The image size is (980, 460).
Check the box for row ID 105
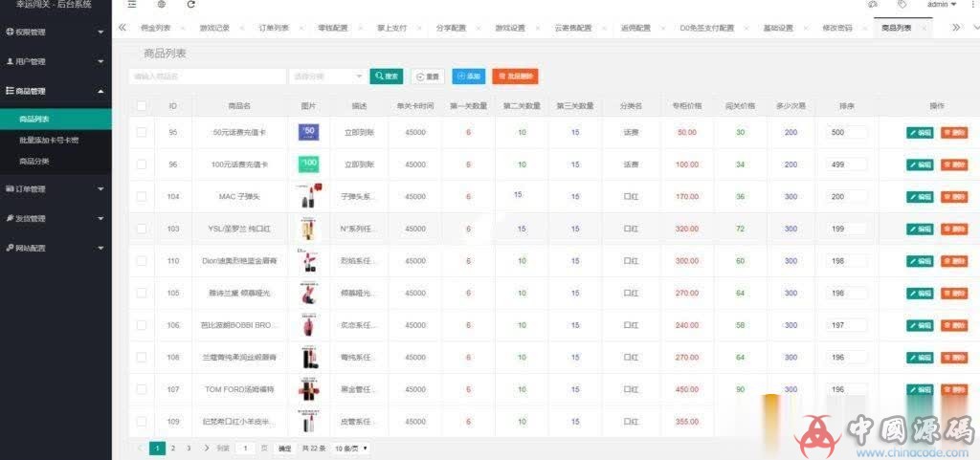[142, 293]
